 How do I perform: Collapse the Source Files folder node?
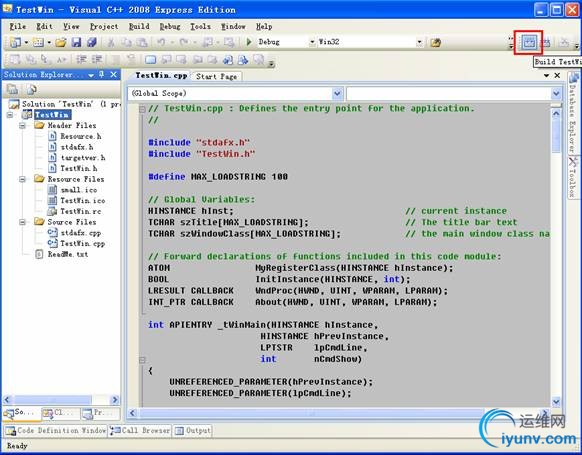point(22,222)
